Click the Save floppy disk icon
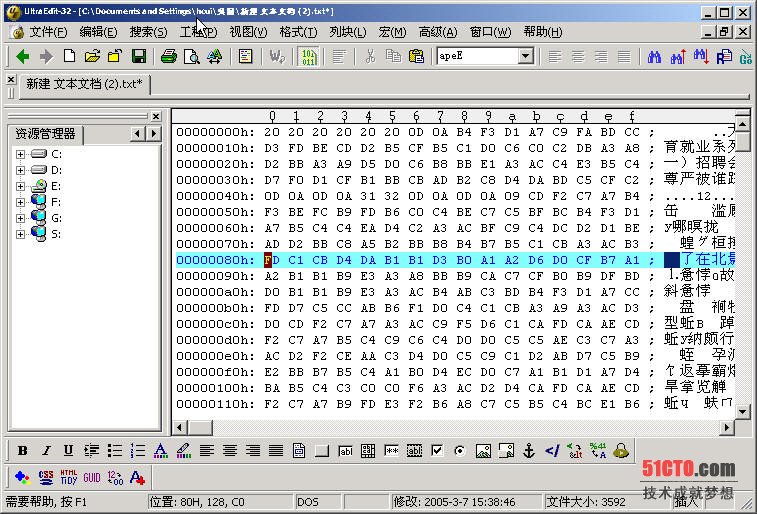The width and height of the screenshot is (757, 514). click(x=139, y=56)
